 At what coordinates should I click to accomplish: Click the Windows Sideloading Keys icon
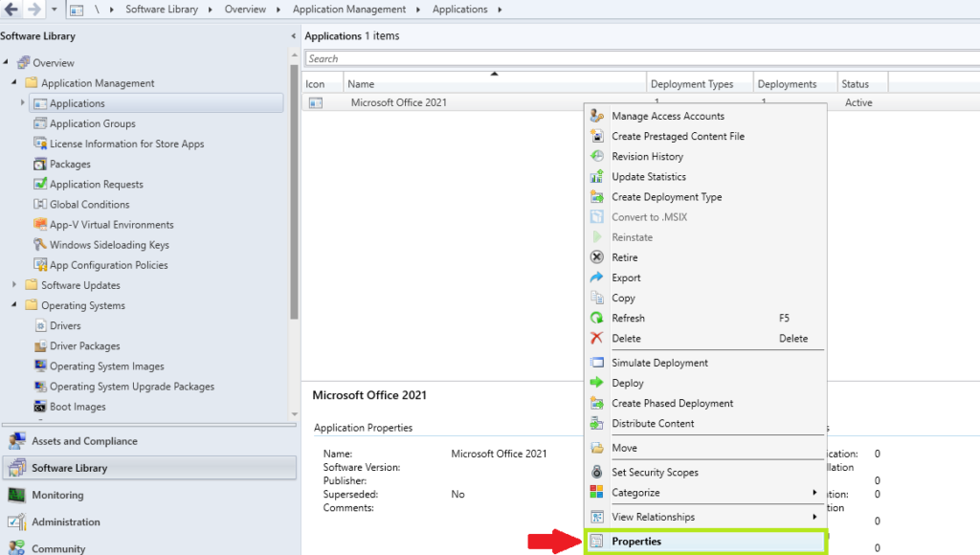click(x=40, y=244)
